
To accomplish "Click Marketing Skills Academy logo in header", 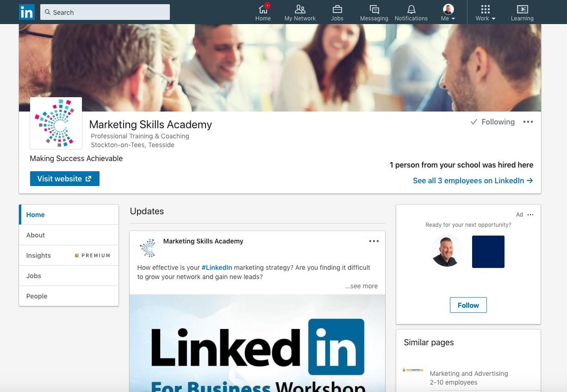I will [56, 123].
